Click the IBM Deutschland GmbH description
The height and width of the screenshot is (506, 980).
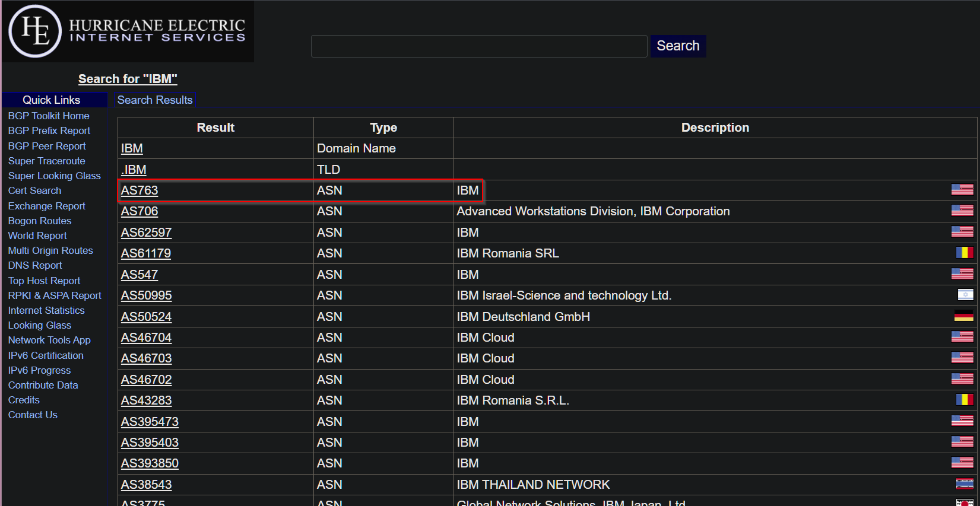point(523,317)
